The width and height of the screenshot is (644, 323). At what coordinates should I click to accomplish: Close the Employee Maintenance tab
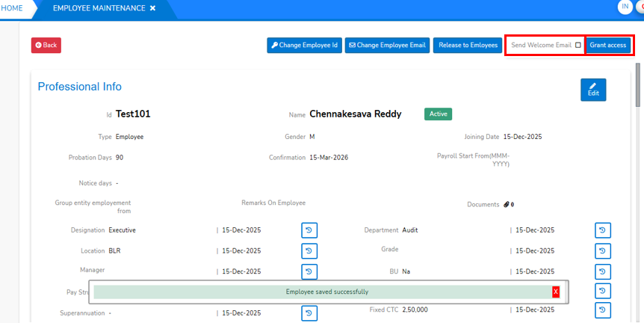click(x=152, y=8)
